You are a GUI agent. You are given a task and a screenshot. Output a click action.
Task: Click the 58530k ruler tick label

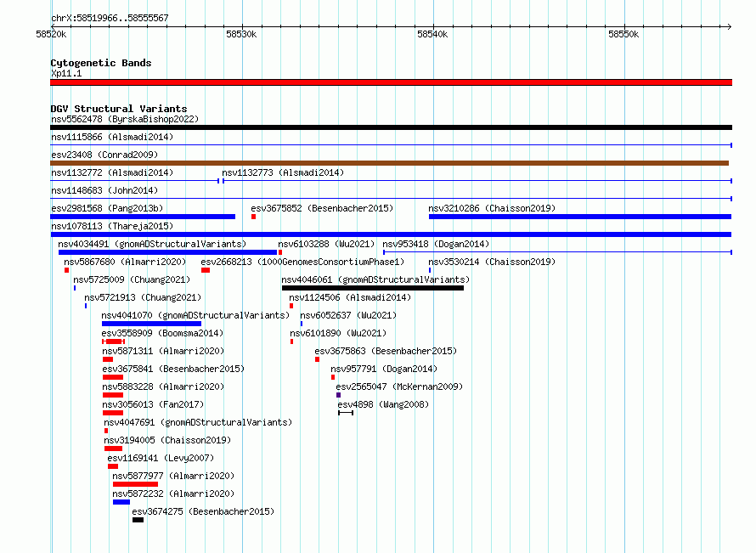pos(241,34)
